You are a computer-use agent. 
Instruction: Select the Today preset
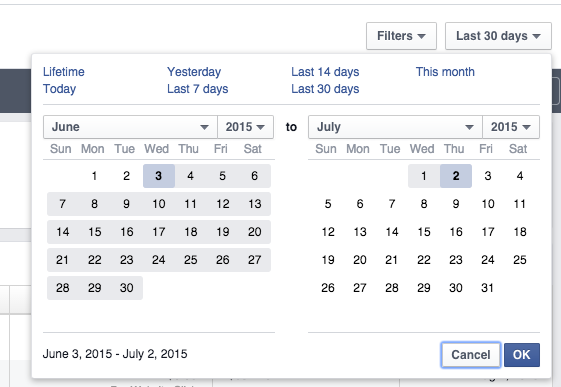pyautogui.click(x=59, y=89)
